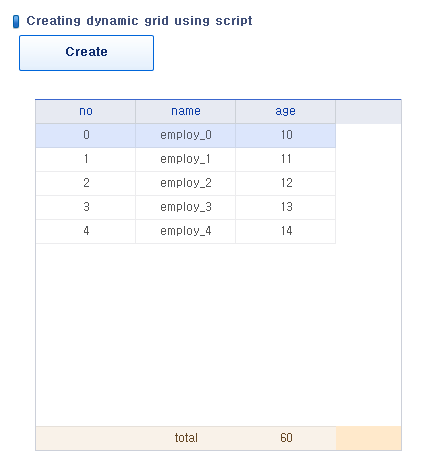Click the orange empty footer cell

click(x=368, y=438)
